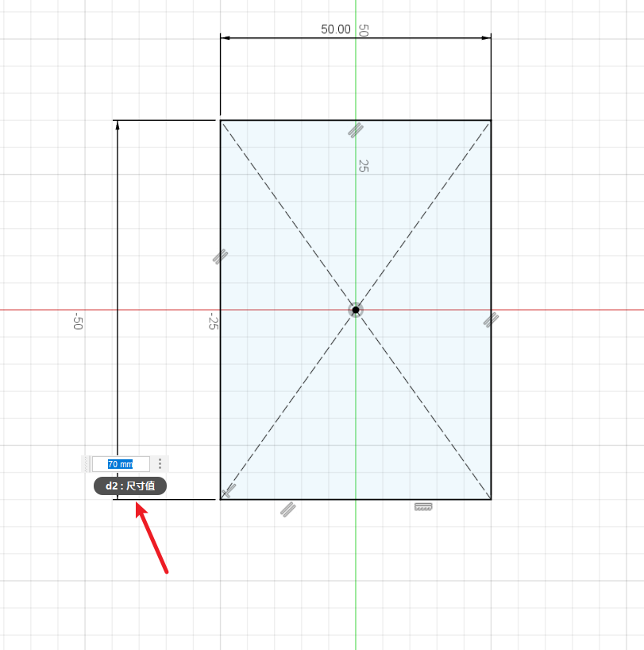Select the 50.00 width dimension text
Viewport: 644px width, 650px height.
tap(335, 29)
